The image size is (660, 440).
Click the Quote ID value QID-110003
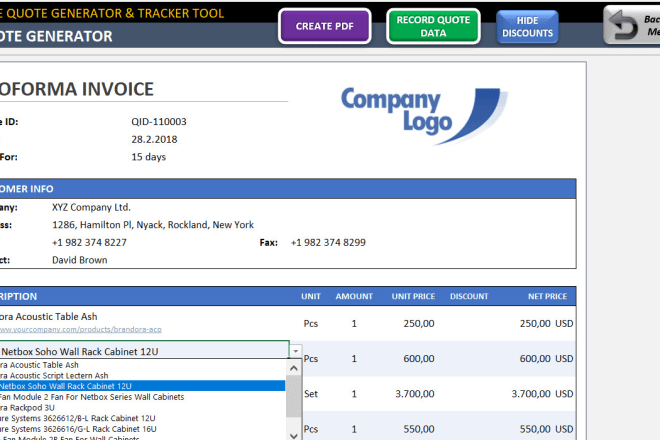coord(159,122)
